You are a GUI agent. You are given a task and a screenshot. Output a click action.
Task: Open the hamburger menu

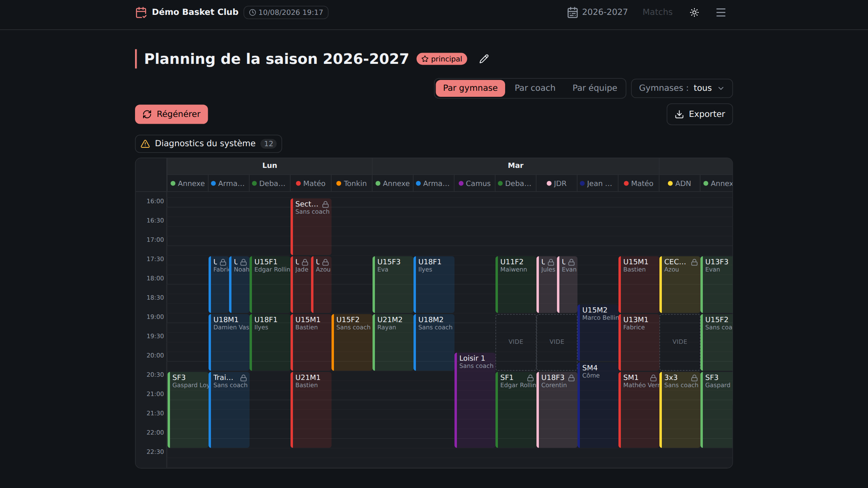(x=721, y=12)
